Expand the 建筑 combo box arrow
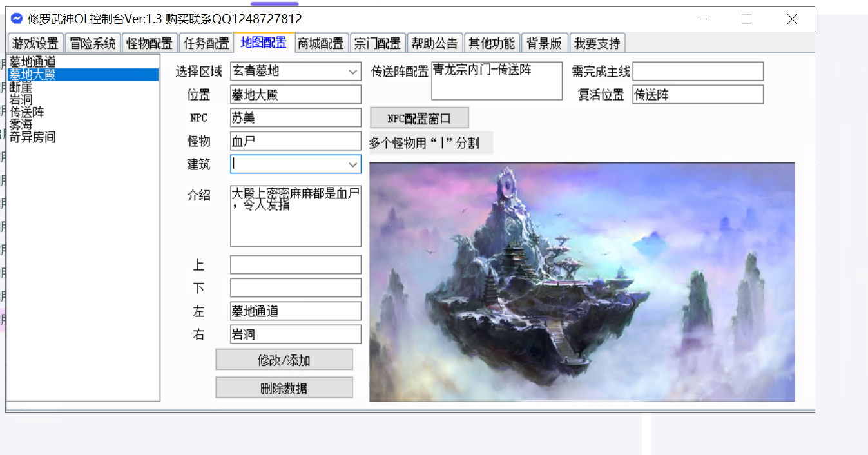 click(352, 165)
